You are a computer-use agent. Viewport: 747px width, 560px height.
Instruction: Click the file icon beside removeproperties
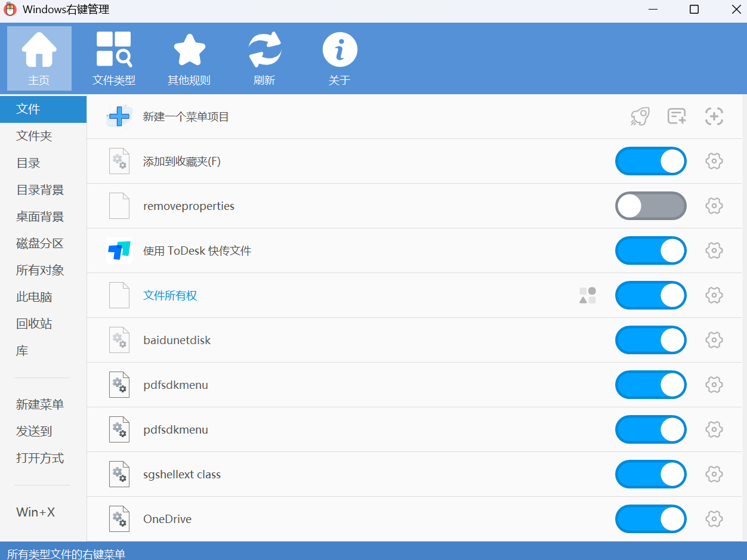tap(119, 206)
